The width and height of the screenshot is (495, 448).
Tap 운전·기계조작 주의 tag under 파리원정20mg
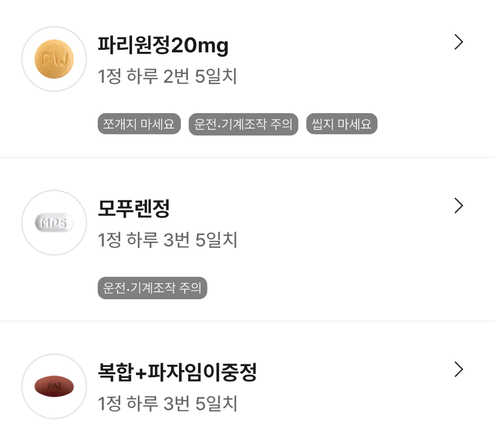pyautogui.click(x=243, y=124)
